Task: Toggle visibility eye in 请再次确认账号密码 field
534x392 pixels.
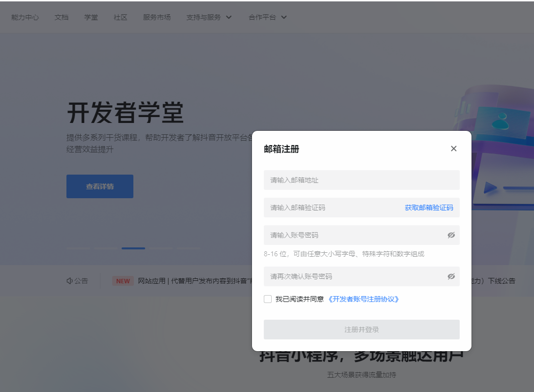Action: pyautogui.click(x=451, y=276)
